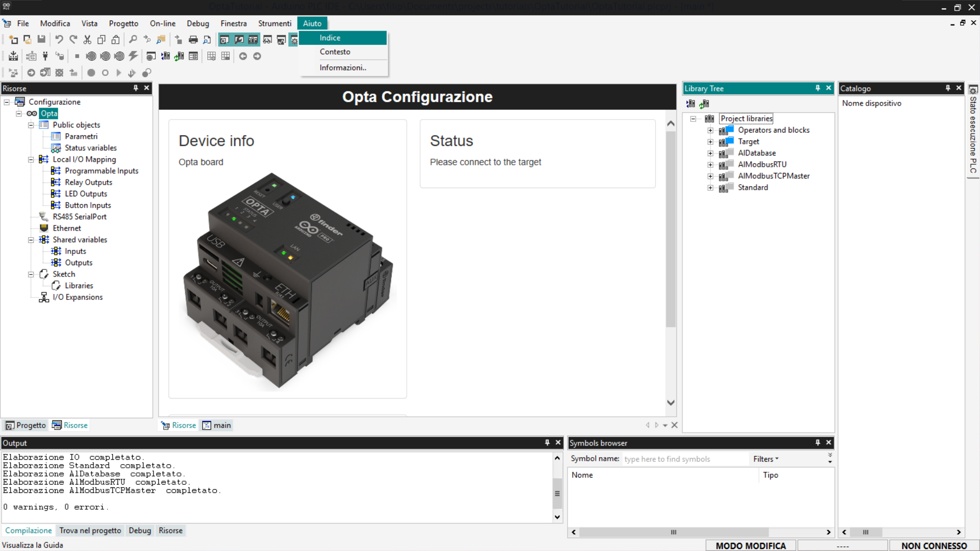Collapse the Local I/O Mapping node
This screenshot has width=980, height=551.
[x=31, y=160]
